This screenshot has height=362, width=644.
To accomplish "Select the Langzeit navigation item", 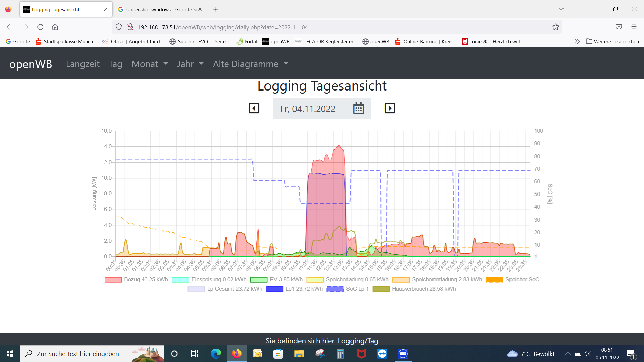I will click(83, 64).
